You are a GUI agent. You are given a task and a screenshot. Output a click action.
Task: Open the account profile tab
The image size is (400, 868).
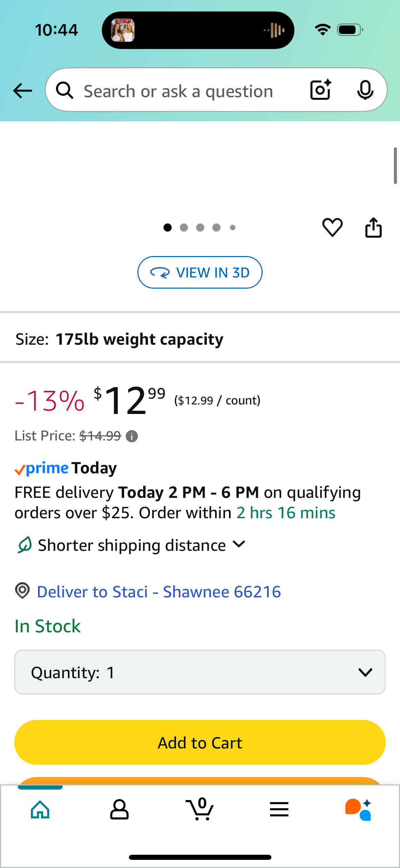[119, 810]
